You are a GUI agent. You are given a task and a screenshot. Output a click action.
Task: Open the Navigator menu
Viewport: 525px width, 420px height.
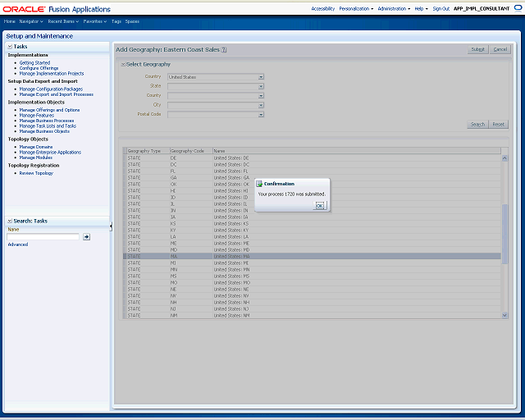click(31, 21)
